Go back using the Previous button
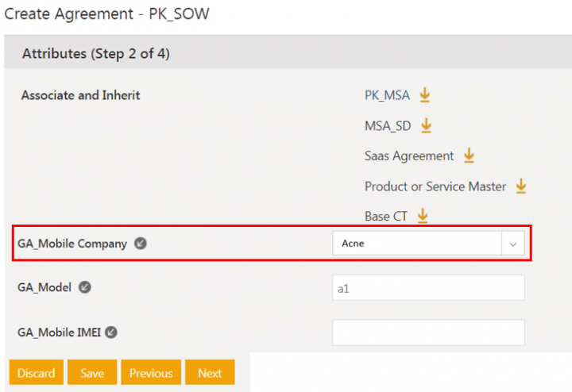Screen dimensions: 572x392 point(151,373)
